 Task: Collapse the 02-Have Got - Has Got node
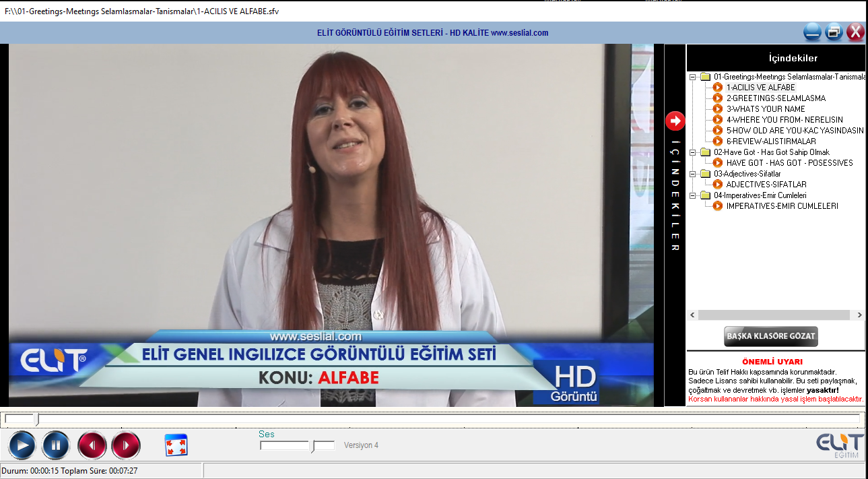point(693,152)
